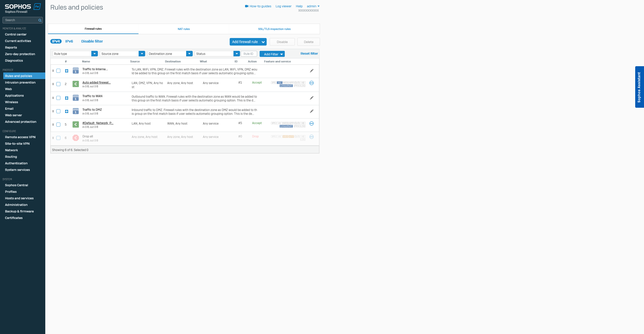
Task: Click the How-to guides video camera icon
Action: (x=247, y=6)
